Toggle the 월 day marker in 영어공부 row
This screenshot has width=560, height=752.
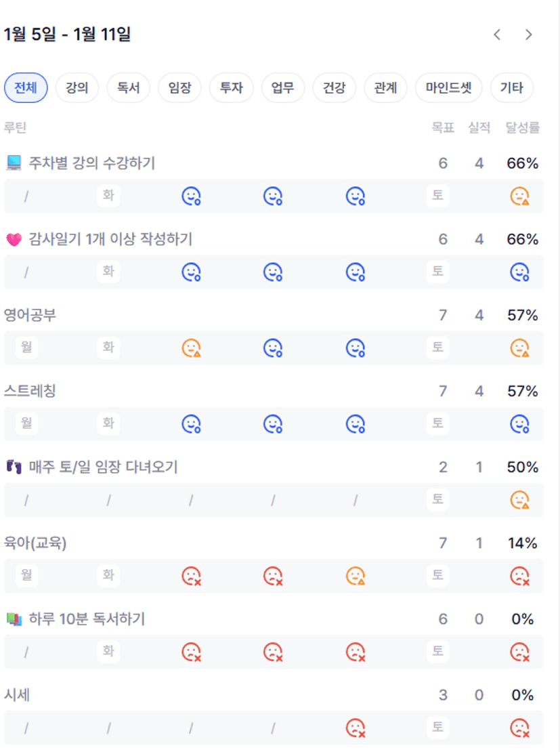coord(26,348)
